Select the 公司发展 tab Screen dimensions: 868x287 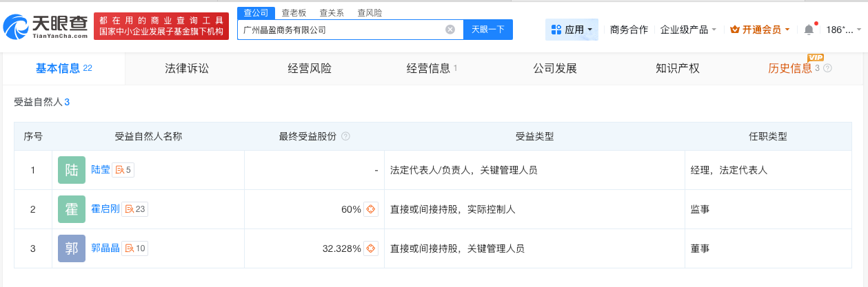pyautogui.click(x=555, y=68)
